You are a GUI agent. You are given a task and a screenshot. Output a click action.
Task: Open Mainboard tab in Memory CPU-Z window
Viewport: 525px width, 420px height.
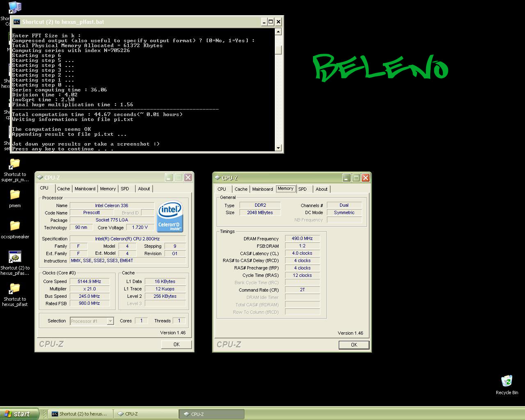(262, 189)
